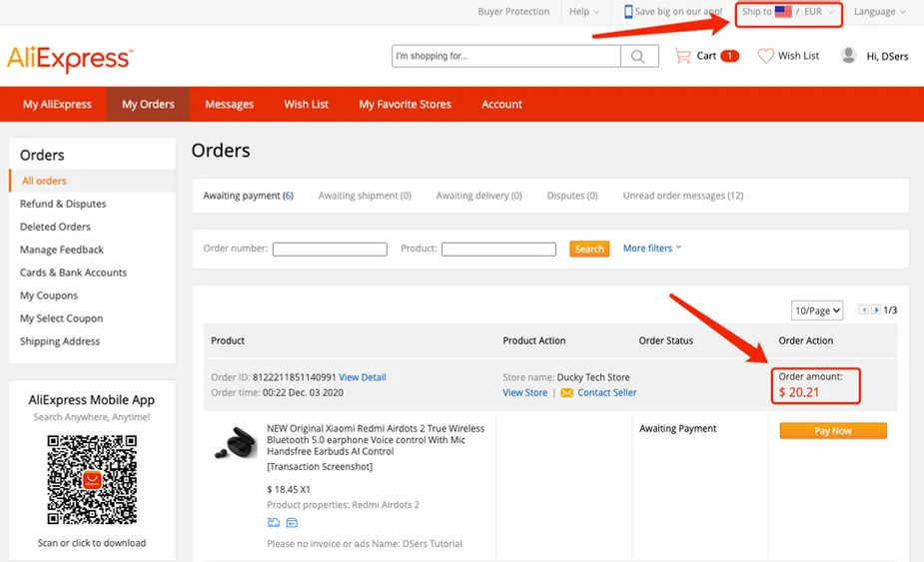The image size is (924, 562).
Task: Click the DSers user avatar icon
Action: click(848, 55)
